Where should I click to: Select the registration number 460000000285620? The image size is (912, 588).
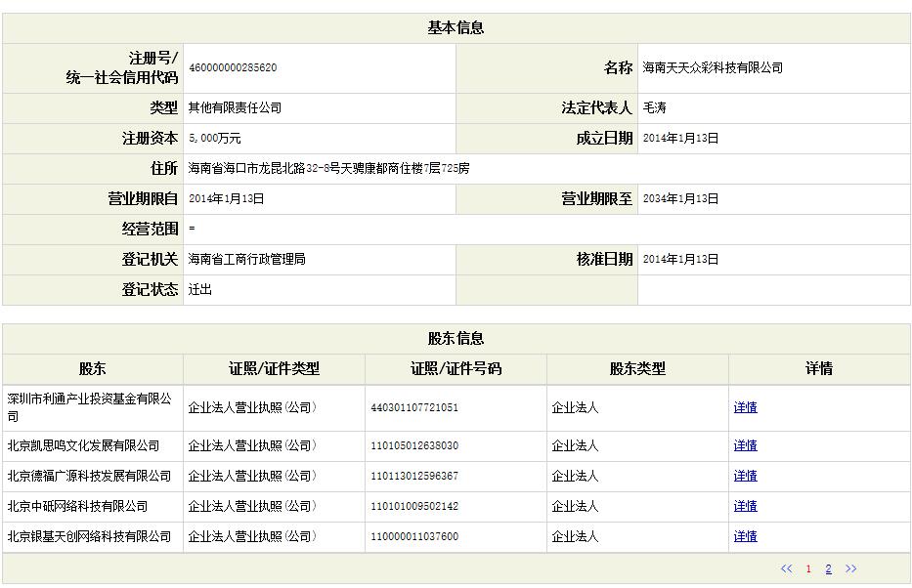(x=234, y=68)
